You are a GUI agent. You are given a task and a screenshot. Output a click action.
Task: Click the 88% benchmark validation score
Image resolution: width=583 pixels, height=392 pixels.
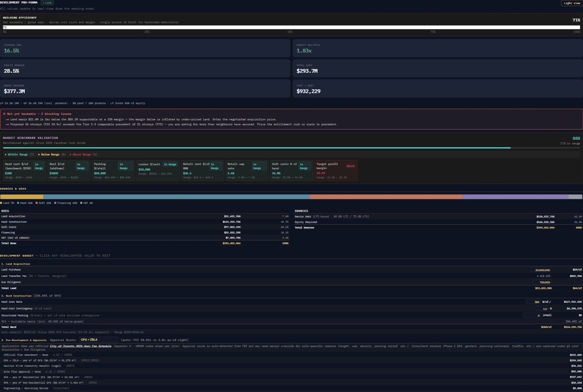[x=576, y=138]
